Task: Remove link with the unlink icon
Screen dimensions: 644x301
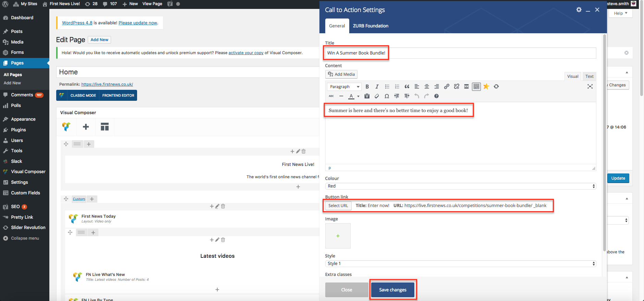Action: [x=457, y=87]
